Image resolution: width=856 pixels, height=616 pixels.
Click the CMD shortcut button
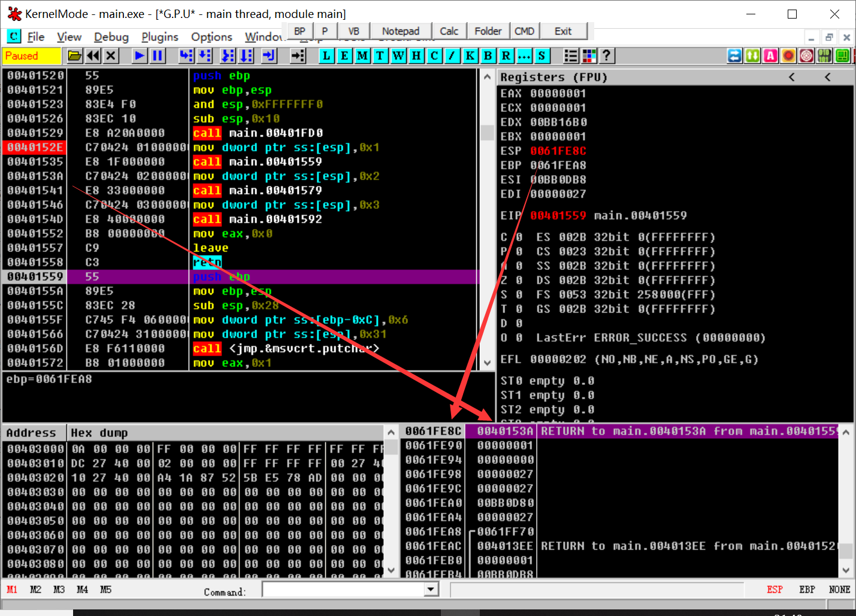pos(525,31)
